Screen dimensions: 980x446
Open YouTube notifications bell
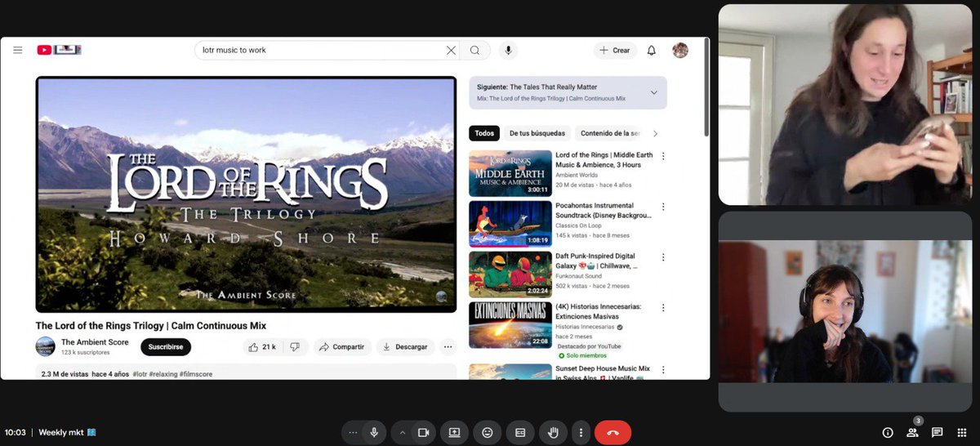coord(651,51)
